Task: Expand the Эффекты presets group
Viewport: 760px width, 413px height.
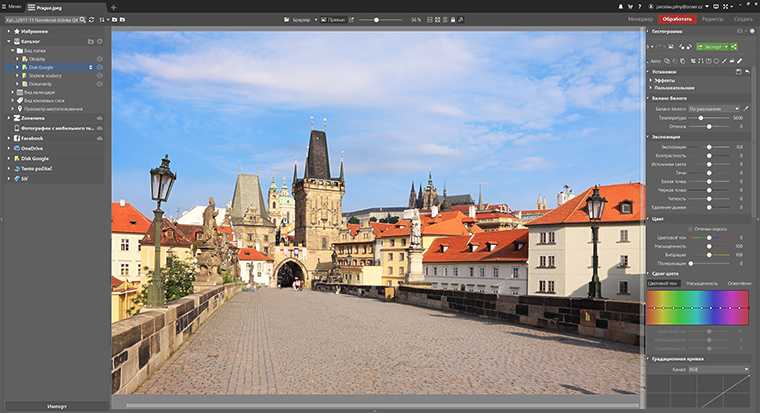Action: [x=650, y=80]
